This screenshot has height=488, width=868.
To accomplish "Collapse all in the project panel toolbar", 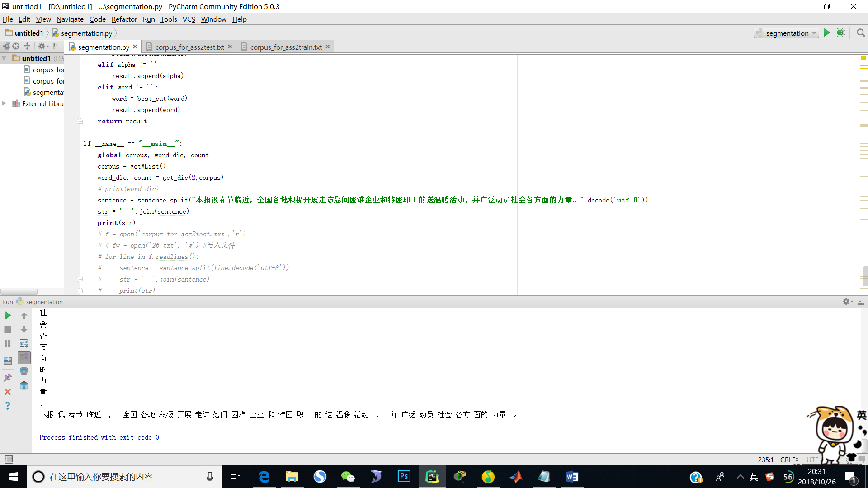I will (27, 46).
